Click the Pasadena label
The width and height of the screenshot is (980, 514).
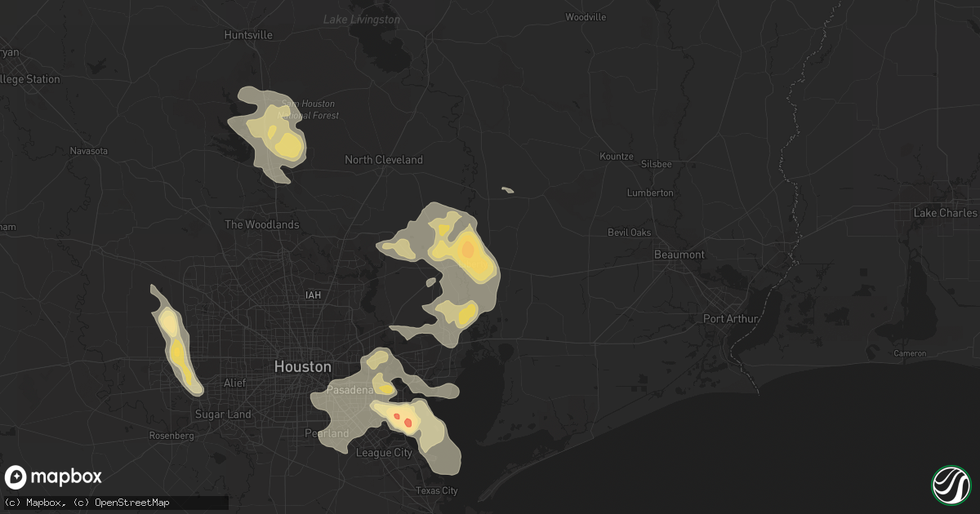(x=350, y=391)
